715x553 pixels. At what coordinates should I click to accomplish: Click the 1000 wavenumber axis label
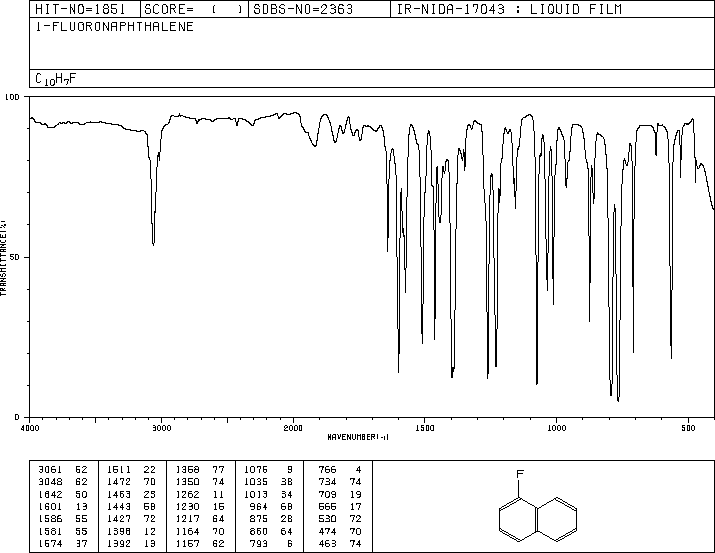(556, 428)
